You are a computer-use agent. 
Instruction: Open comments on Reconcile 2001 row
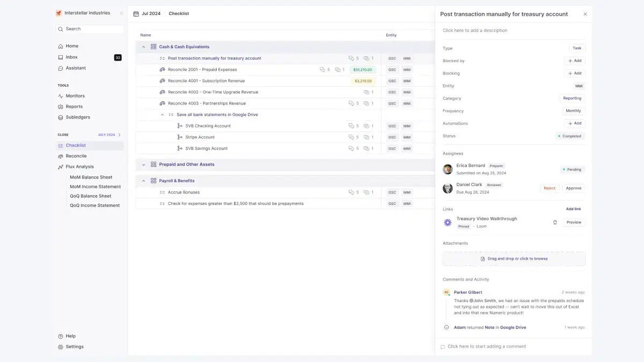pyautogui.click(x=325, y=70)
